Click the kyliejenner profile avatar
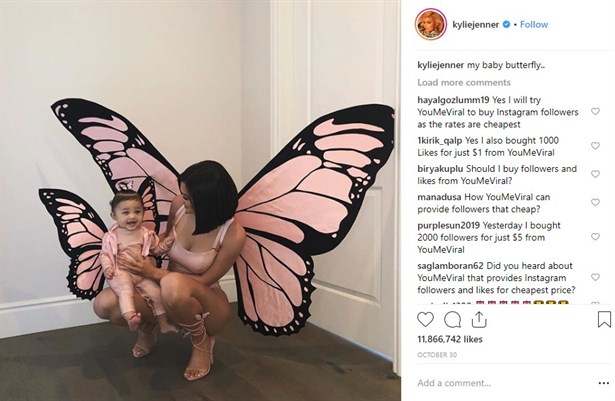Image resolution: width=615 pixels, height=401 pixels. pos(430,24)
